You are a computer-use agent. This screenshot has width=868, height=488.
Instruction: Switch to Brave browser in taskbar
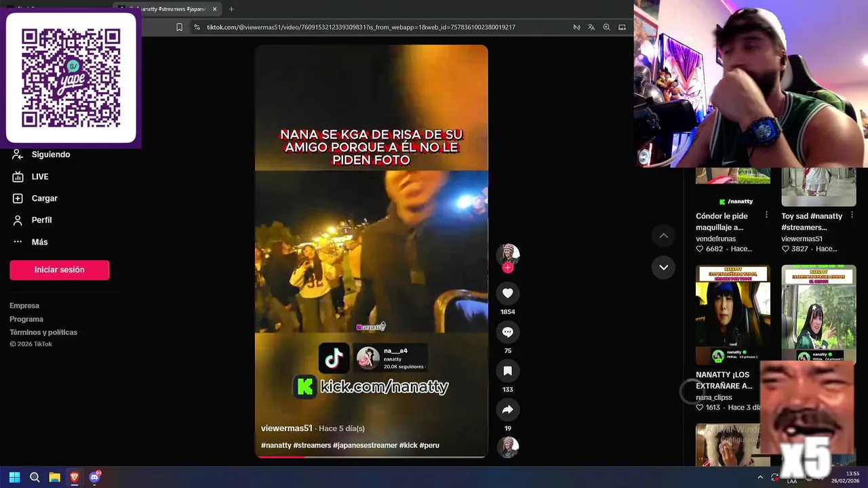click(x=75, y=477)
